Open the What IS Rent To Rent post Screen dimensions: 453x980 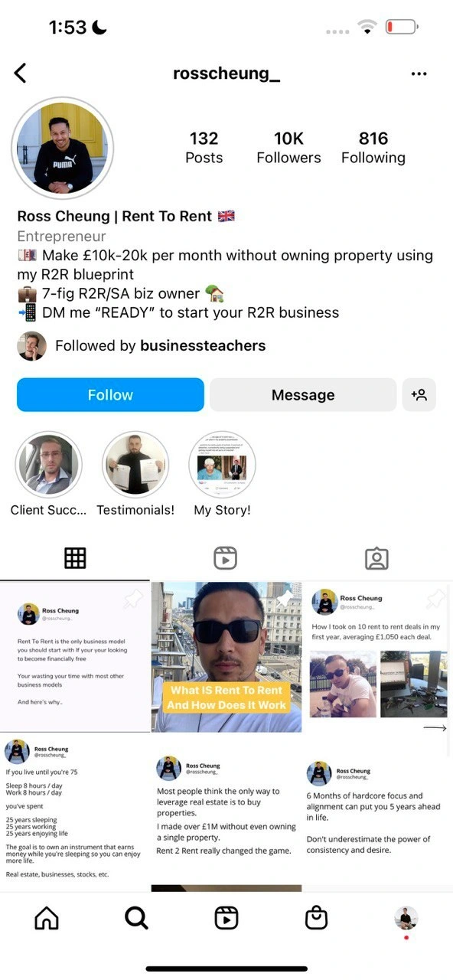[226, 657]
